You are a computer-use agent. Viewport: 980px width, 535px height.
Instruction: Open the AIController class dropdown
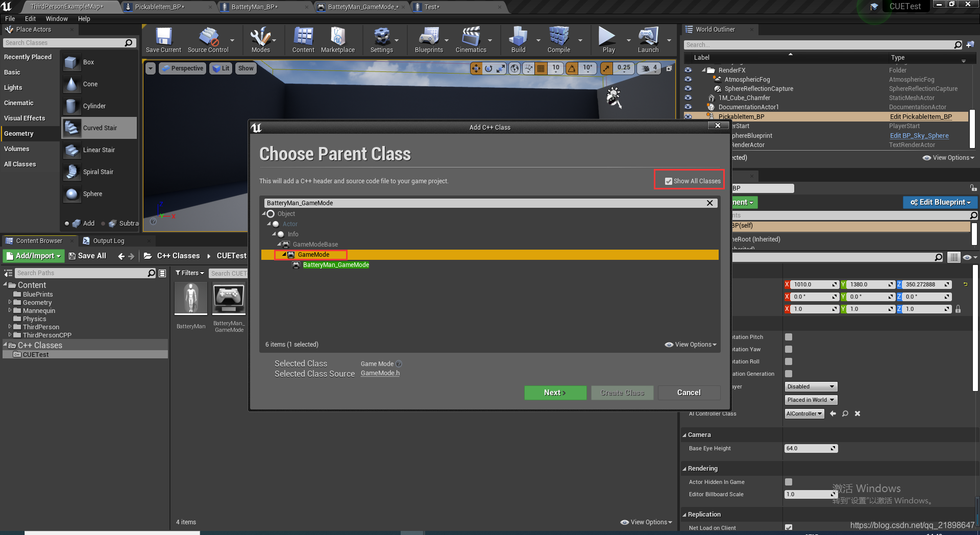tap(804, 414)
